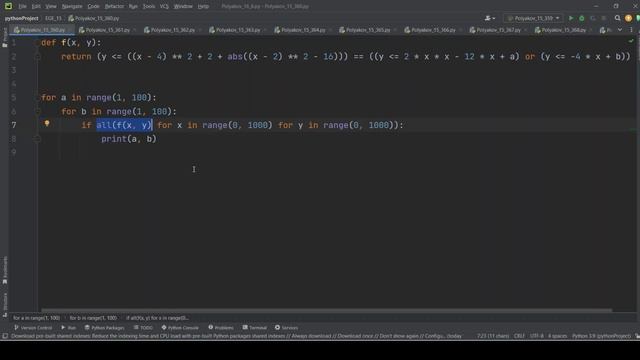Image resolution: width=640 pixels, height=360 pixels.
Task: Open the View menu
Action: coord(51,7)
